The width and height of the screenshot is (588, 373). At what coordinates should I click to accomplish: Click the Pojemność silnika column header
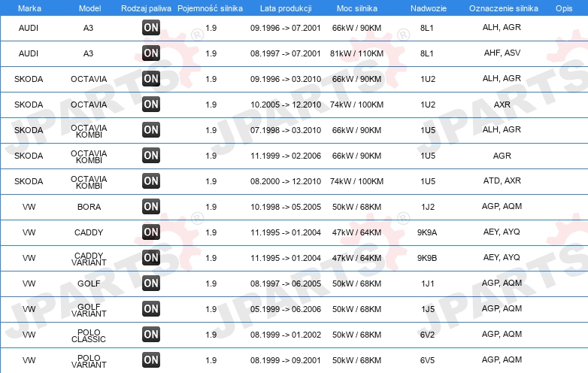click(x=210, y=8)
